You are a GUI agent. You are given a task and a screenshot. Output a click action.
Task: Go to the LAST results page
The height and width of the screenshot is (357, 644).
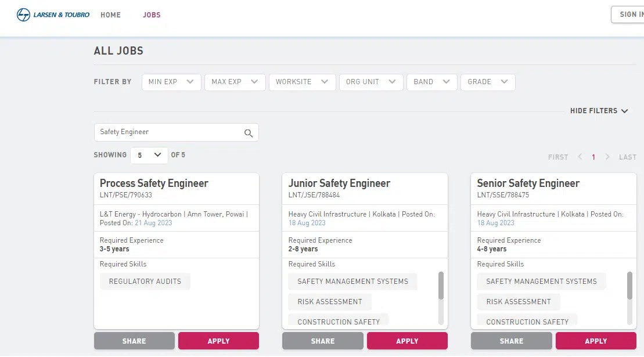(628, 157)
